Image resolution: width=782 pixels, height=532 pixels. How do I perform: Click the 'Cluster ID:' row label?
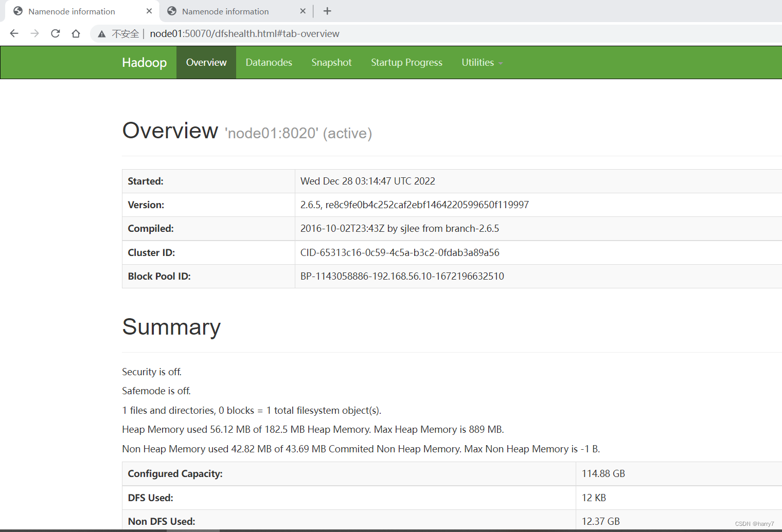point(151,252)
